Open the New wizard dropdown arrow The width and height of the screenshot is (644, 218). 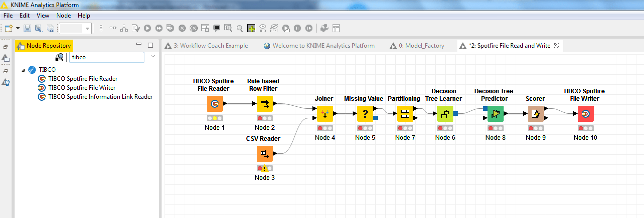18,28
